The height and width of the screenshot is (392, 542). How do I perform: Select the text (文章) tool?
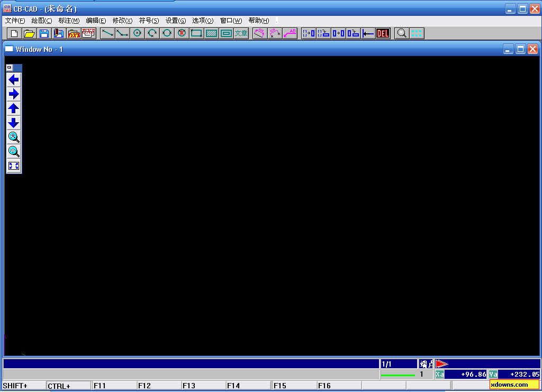click(241, 33)
